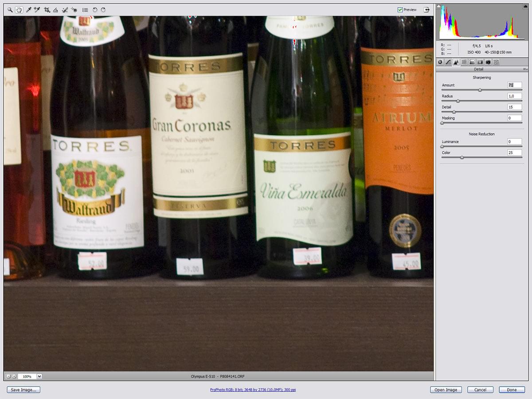
Task: Select the Red Eye Removal tool
Action: click(74, 9)
